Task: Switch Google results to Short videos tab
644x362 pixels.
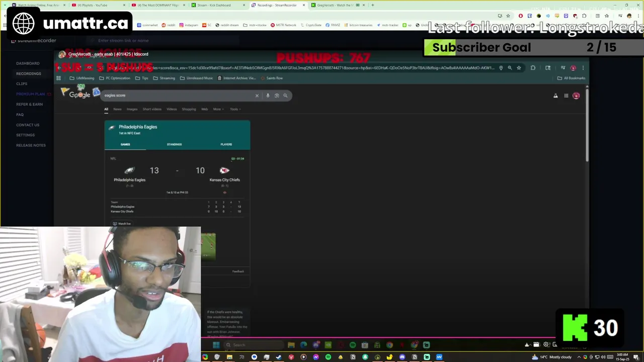Action: 152,109
